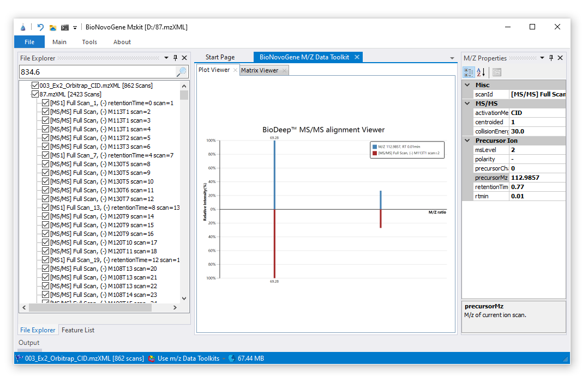Pin the M/Z Properties panel
This screenshot has height=383, width=588.
point(551,58)
